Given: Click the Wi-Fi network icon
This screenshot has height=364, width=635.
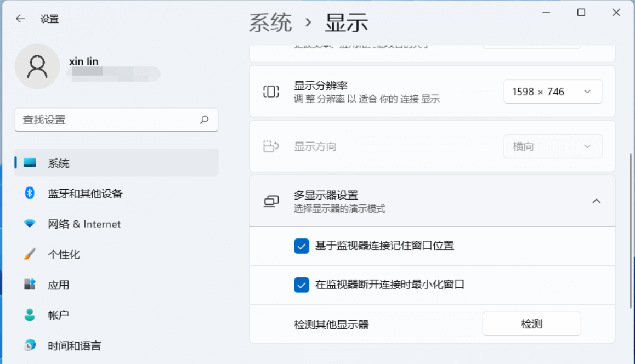Looking at the screenshot, I should (30, 224).
